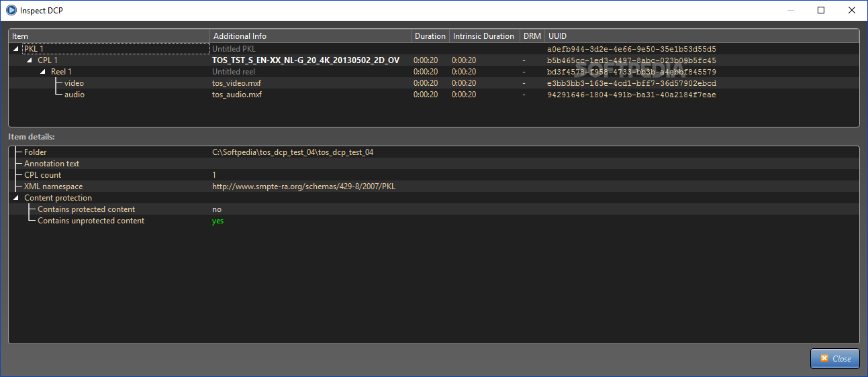Click the Intrinsic Duration column header
The image size is (868, 377).
tap(484, 36)
